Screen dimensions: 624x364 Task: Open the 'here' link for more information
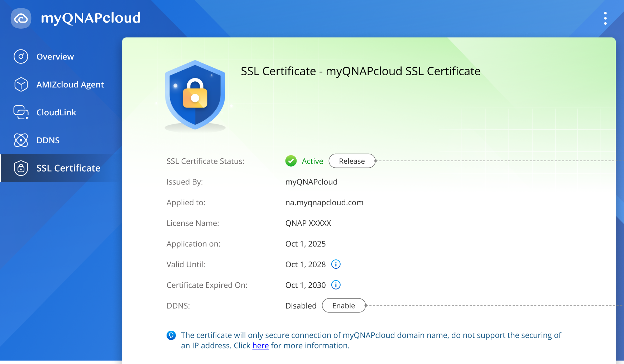click(x=260, y=346)
